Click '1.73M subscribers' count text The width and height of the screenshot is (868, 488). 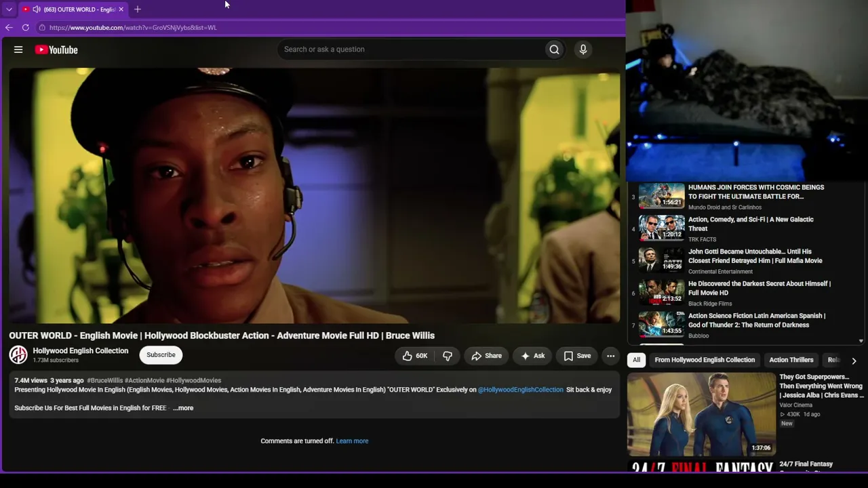click(x=56, y=360)
